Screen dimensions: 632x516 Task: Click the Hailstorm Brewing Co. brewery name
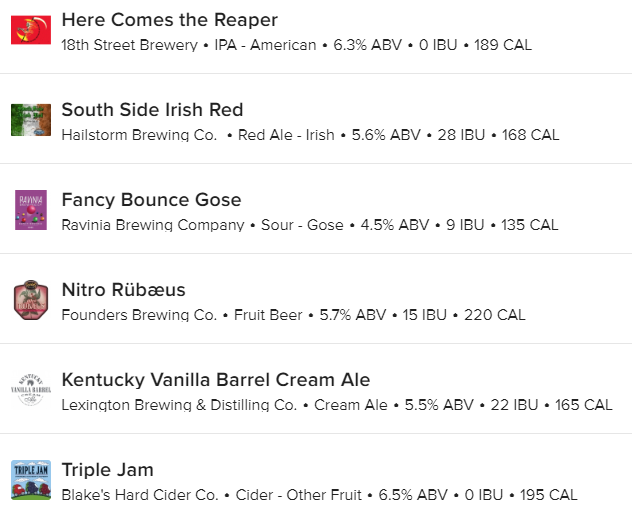[x=139, y=135]
